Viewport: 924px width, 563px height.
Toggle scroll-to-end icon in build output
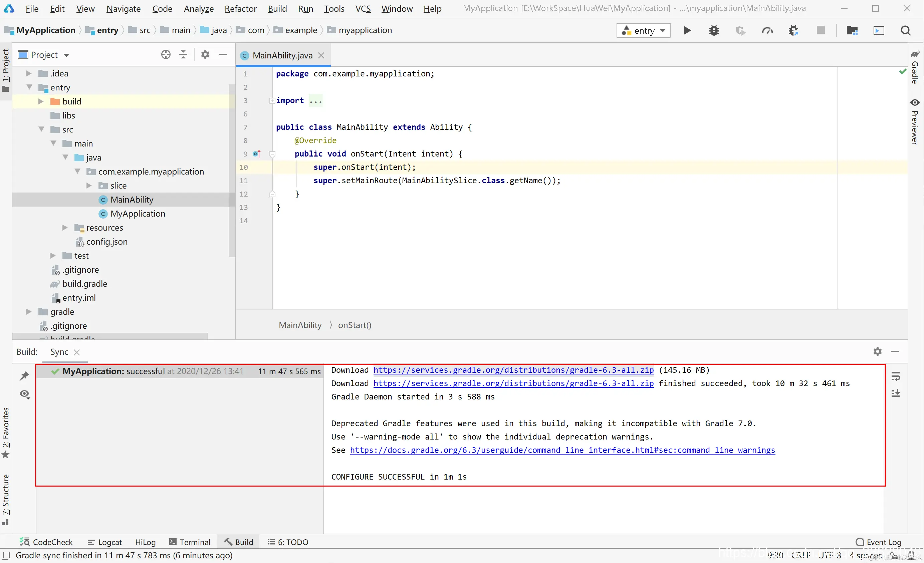pyautogui.click(x=896, y=393)
